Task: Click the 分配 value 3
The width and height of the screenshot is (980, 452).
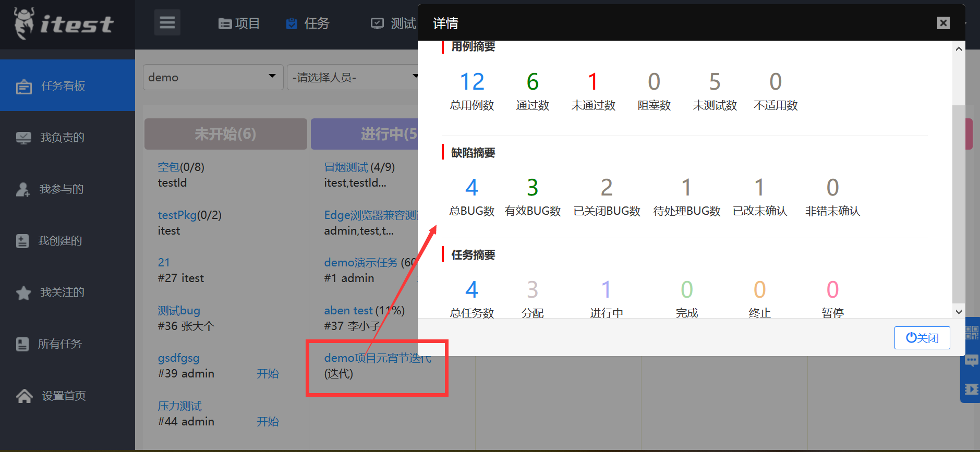Action: (x=533, y=290)
